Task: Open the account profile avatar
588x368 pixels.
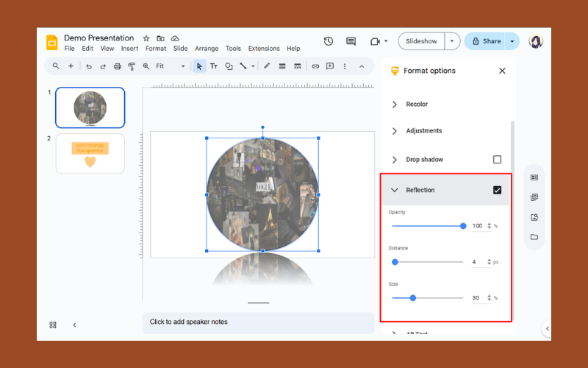Action: (x=536, y=41)
